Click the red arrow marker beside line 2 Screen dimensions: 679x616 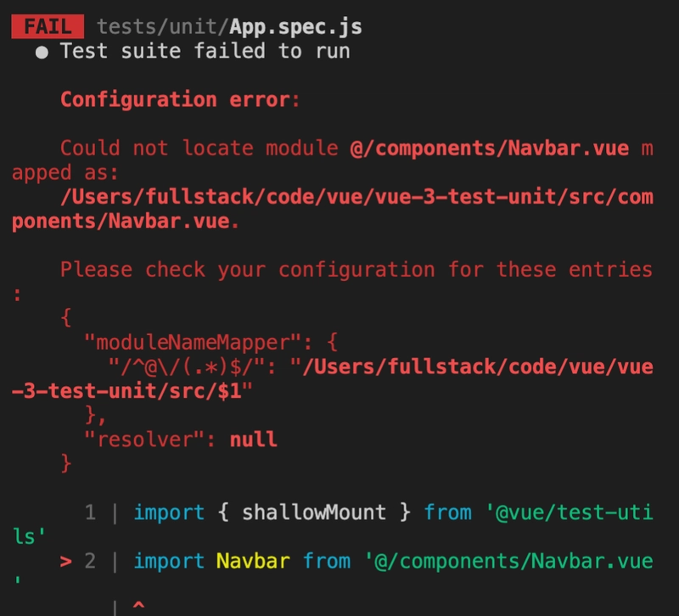pos(66,562)
